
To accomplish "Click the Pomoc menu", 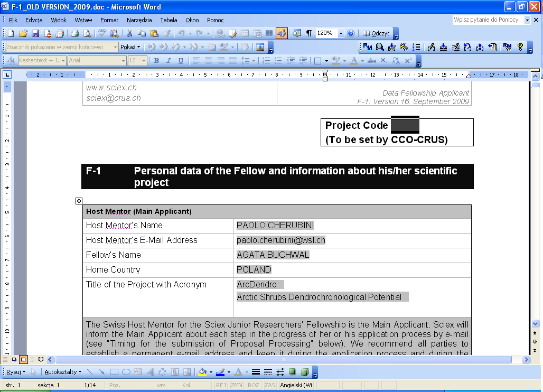I will point(216,20).
